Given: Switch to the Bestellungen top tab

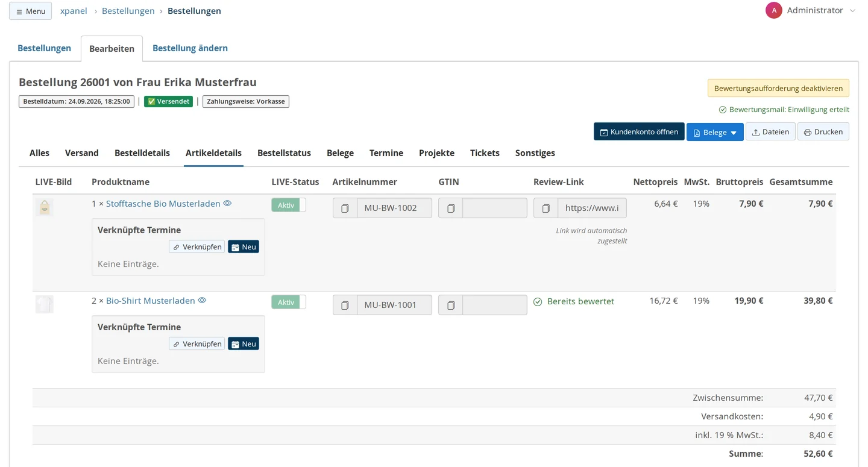Looking at the screenshot, I should (44, 48).
